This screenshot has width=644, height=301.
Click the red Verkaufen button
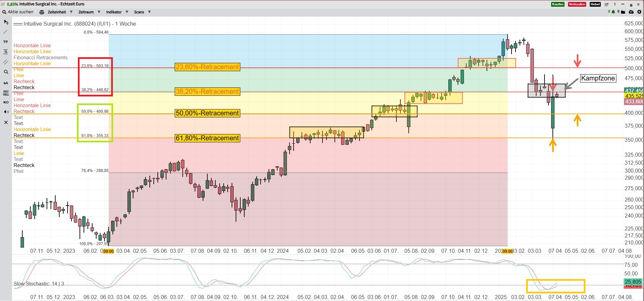577,4
